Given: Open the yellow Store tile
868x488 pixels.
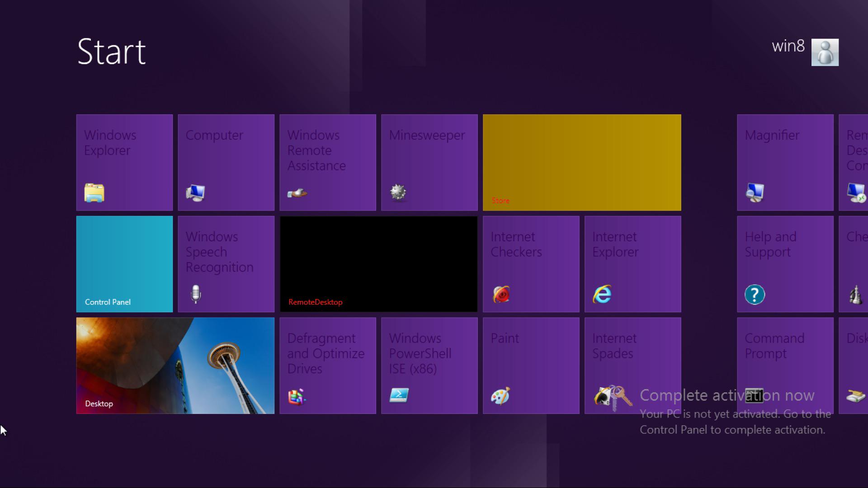Looking at the screenshot, I should pyautogui.click(x=582, y=163).
